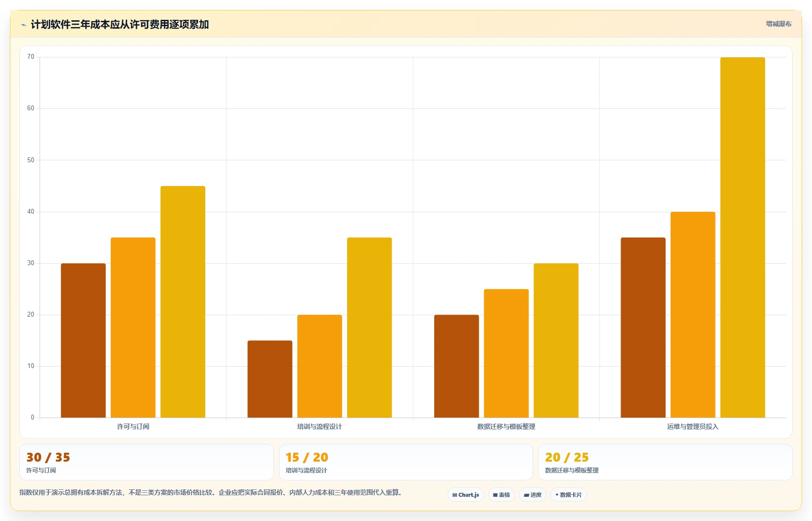Click the title 计划软件三年成本应从许可费用逐项累加
The height and width of the screenshot is (521, 812).
tap(120, 24)
